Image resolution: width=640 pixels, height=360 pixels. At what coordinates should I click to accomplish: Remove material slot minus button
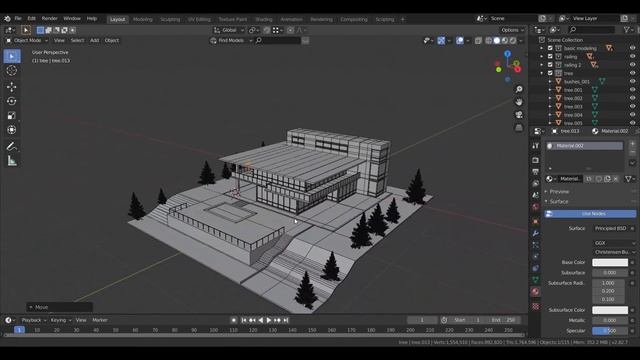[632, 152]
